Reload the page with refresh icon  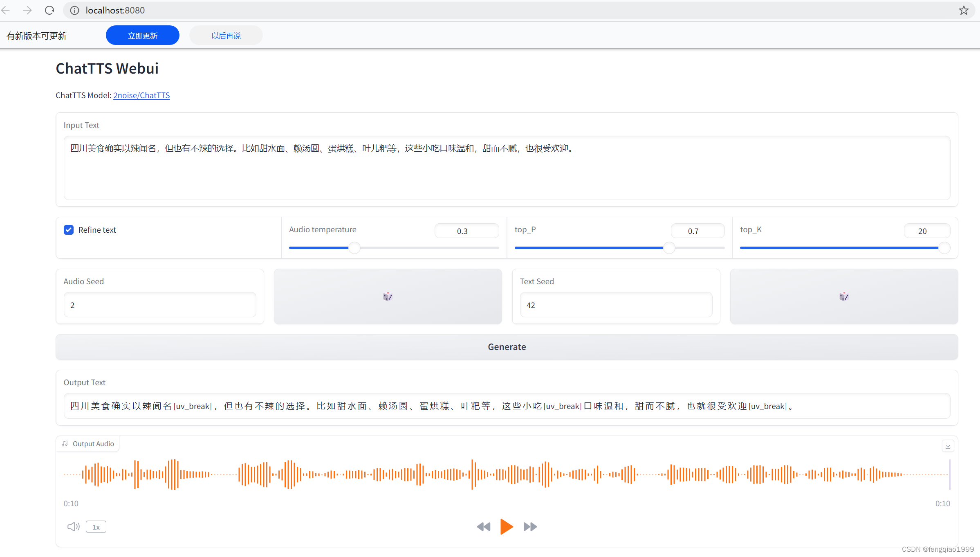coord(49,10)
